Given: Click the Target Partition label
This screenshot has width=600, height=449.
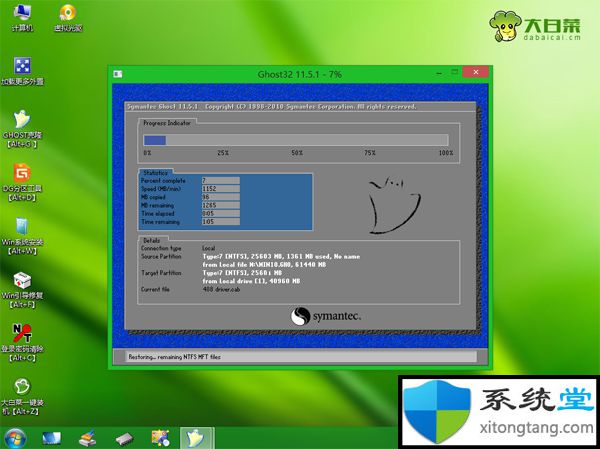Looking at the screenshot, I should (x=161, y=273).
